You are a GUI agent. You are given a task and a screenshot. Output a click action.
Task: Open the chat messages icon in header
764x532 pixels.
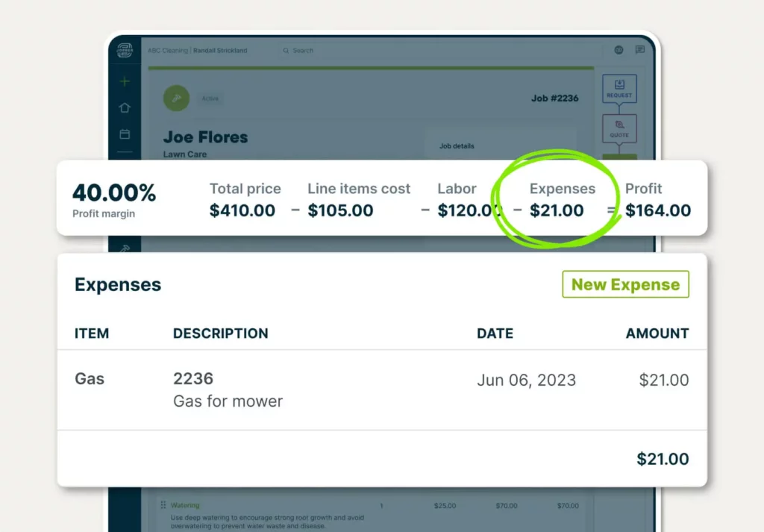640,50
